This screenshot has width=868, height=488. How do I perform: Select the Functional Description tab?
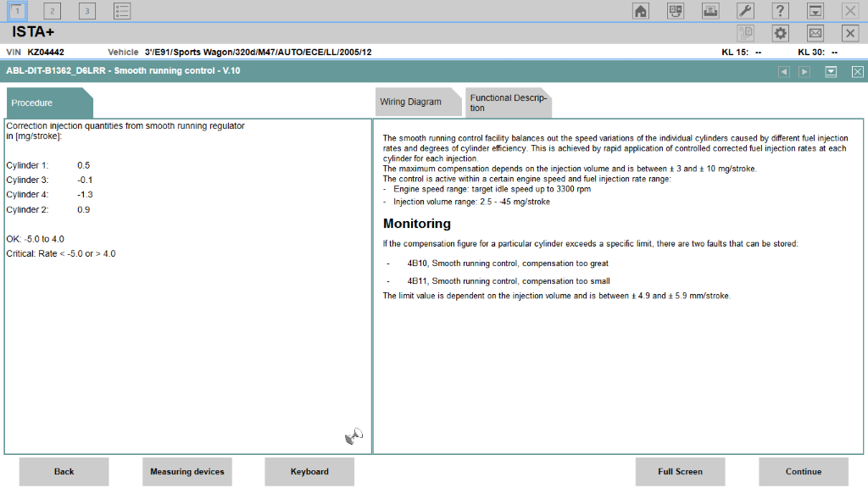(508, 103)
